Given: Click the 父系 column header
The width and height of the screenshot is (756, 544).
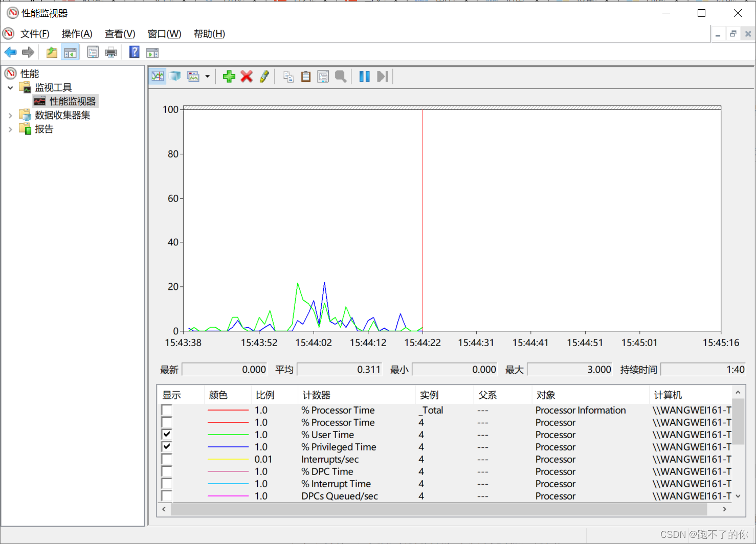Looking at the screenshot, I should pyautogui.click(x=503, y=395).
